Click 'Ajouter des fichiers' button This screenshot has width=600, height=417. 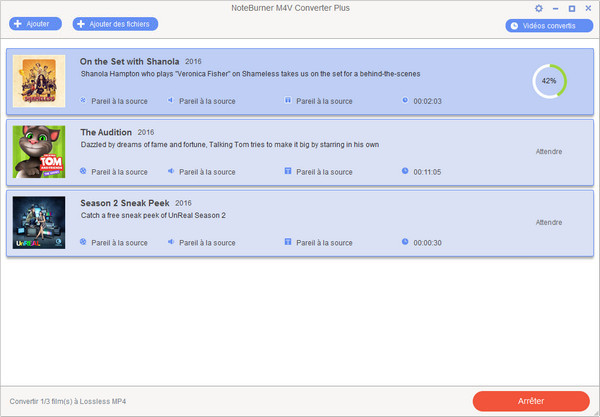(x=116, y=24)
